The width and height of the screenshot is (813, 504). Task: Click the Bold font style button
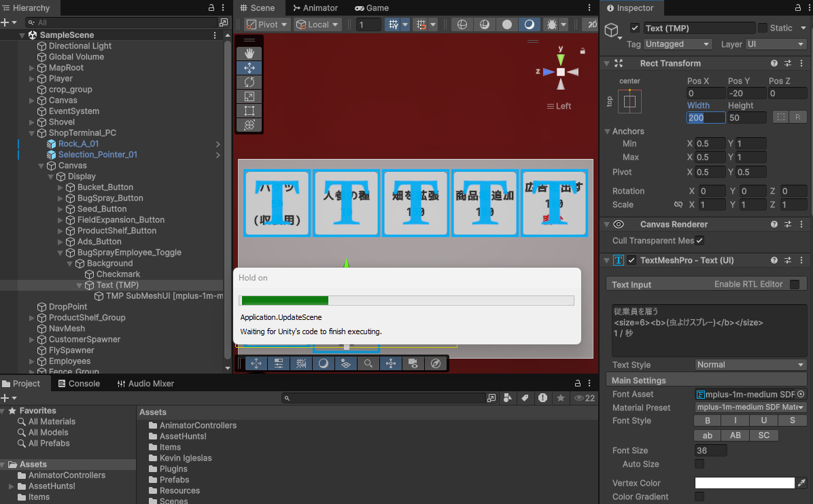[708, 421]
